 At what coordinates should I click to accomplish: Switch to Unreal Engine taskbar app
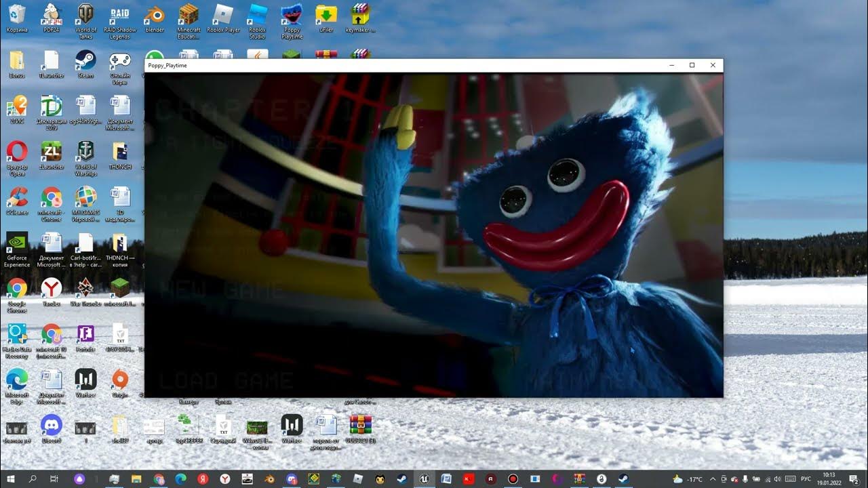424,479
